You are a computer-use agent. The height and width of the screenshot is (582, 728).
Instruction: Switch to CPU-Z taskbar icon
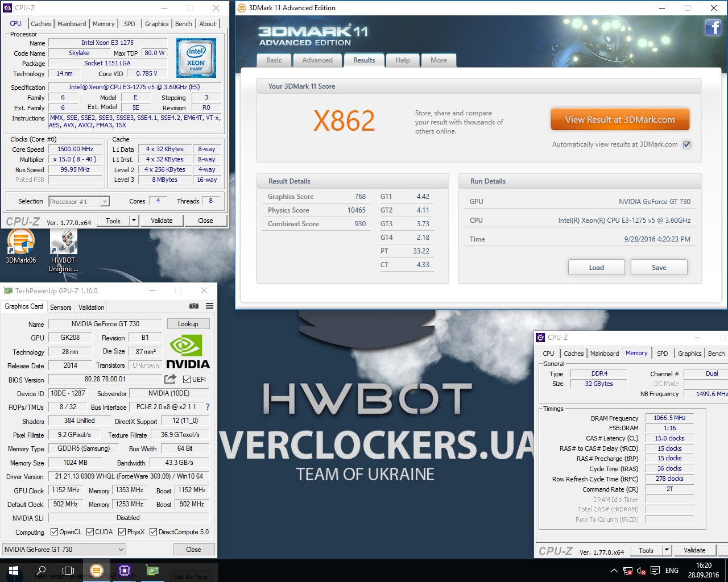point(125,571)
